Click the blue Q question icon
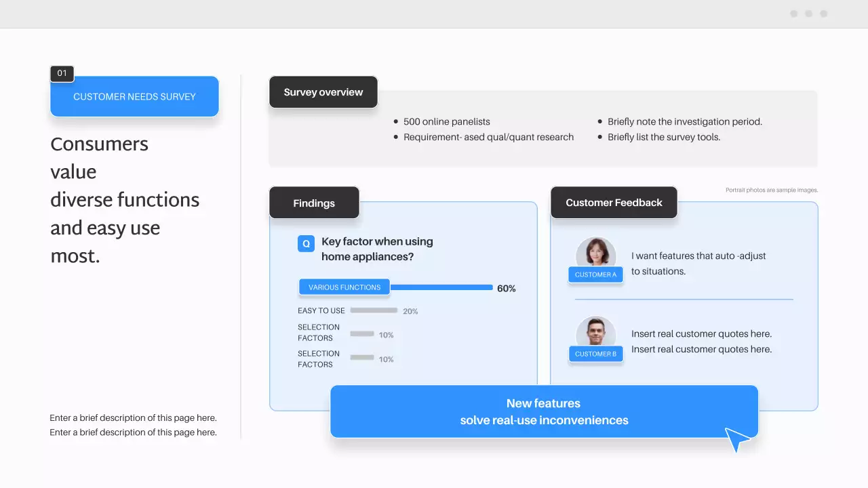The height and width of the screenshot is (488, 868). [x=306, y=243]
